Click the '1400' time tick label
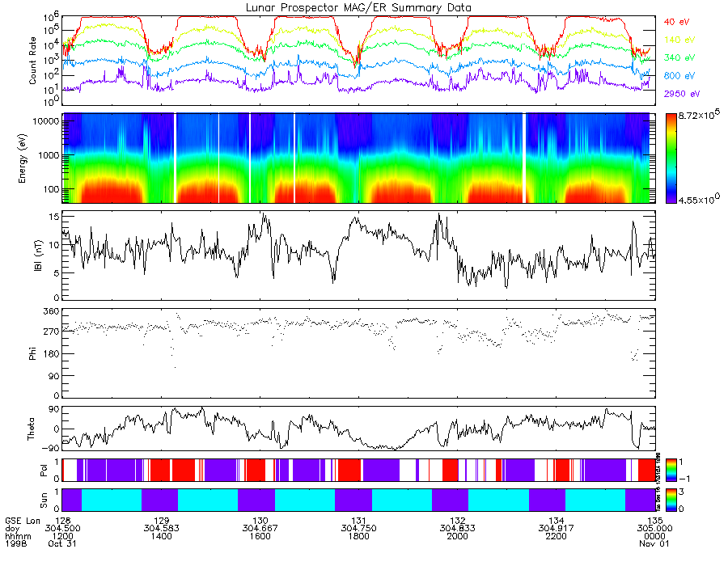The height and width of the screenshot is (566, 728). coord(161,536)
